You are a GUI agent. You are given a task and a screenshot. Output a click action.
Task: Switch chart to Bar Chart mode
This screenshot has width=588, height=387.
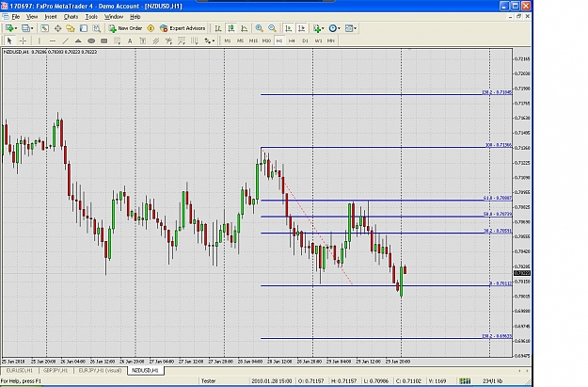pyautogui.click(x=218, y=28)
